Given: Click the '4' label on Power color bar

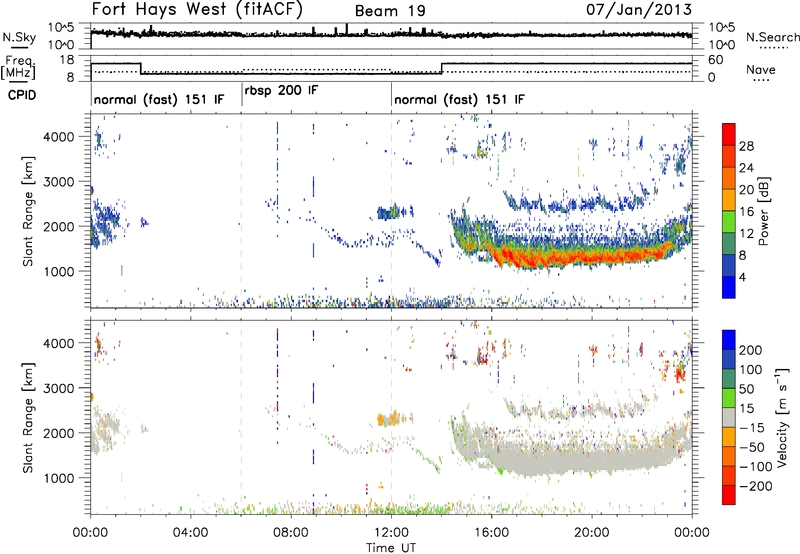Looking at the screenshot, I should (x=742, y=277).
